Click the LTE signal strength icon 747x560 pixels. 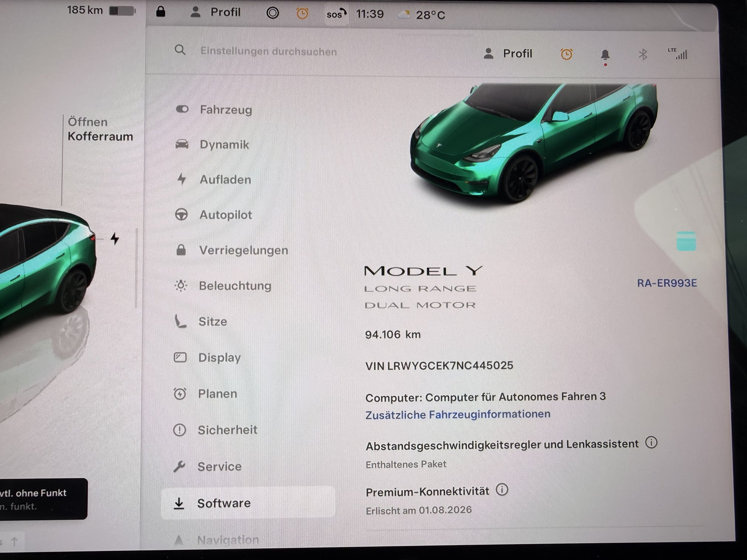click(x=677, y=54)
